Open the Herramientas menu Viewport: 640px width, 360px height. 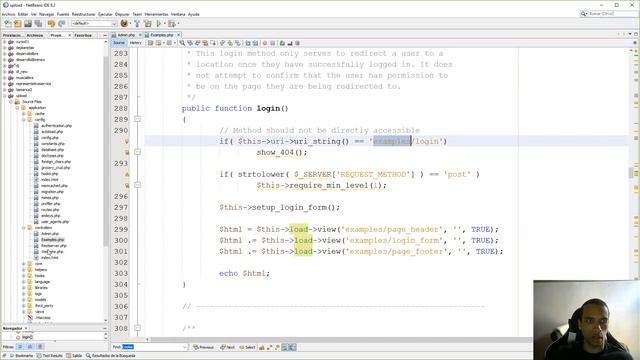tap(156, 14)
